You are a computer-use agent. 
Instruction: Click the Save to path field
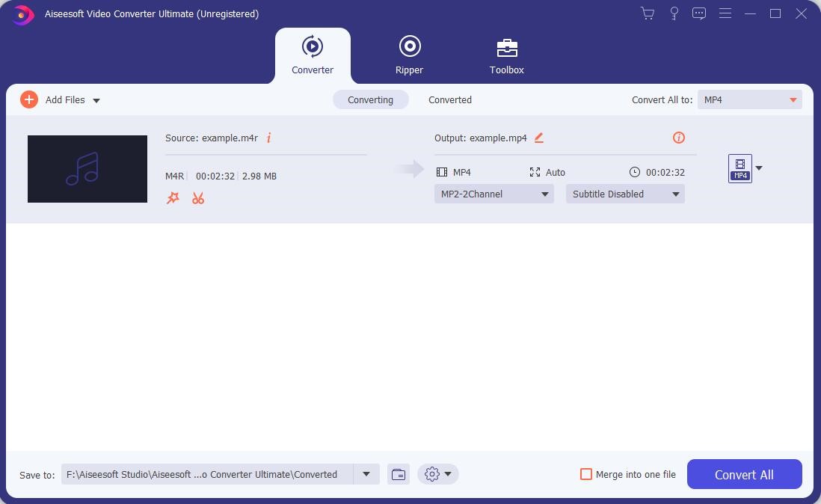(x=207, y=474)
